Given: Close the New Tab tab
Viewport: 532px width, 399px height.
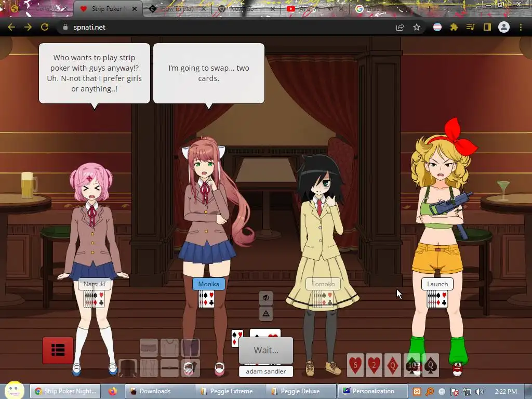Looking at the screenshot, I should tap(273, 9).
